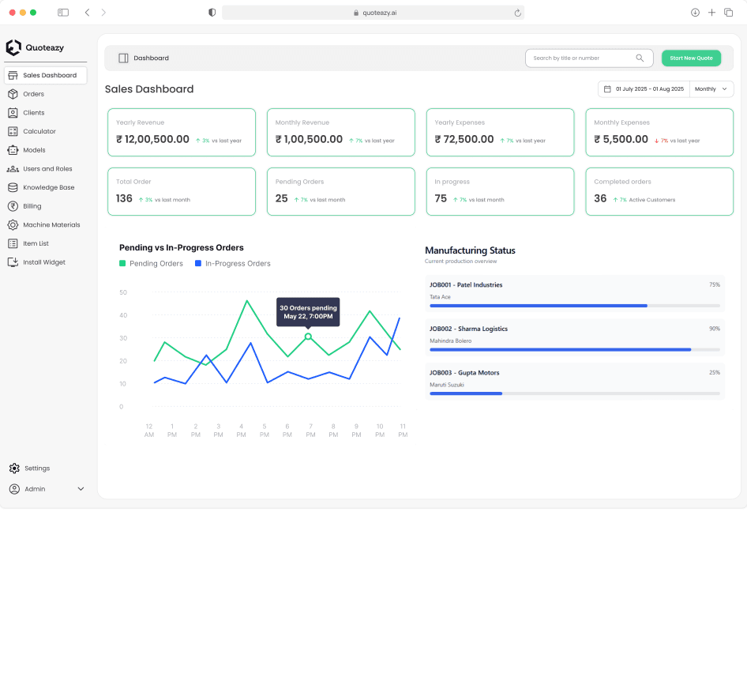Open Knowledge Base database icon
This screenshot has height=700, width=747.
tap(13, 187)
